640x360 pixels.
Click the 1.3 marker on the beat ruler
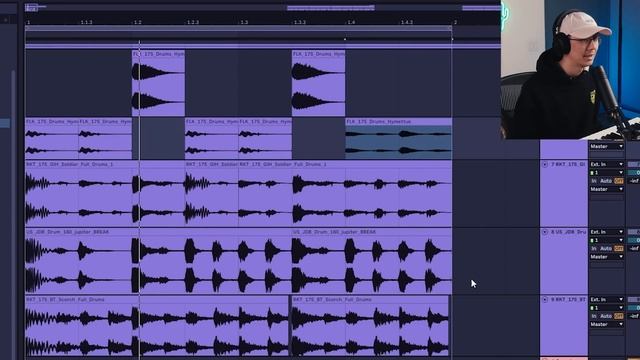[244, 22]
